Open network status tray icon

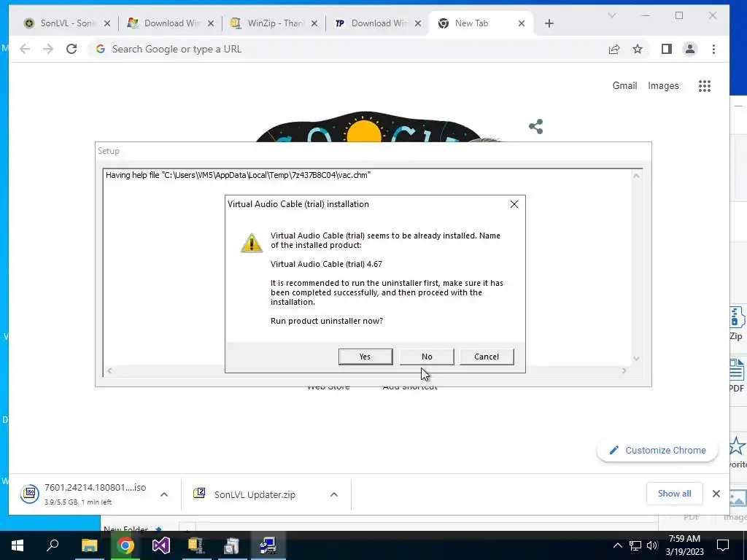click(x=635, y=545)
